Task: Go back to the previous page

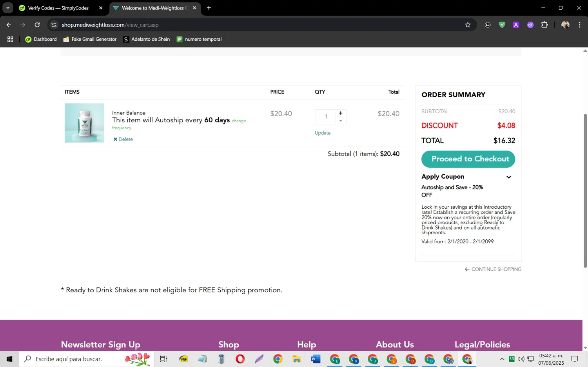Action: point(9,25)
